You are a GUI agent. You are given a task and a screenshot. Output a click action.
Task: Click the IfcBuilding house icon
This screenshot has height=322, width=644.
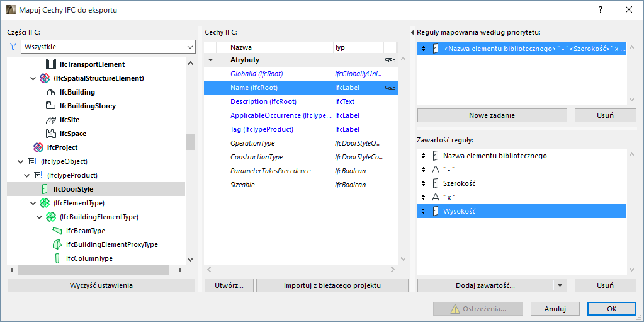click(51, 92)
